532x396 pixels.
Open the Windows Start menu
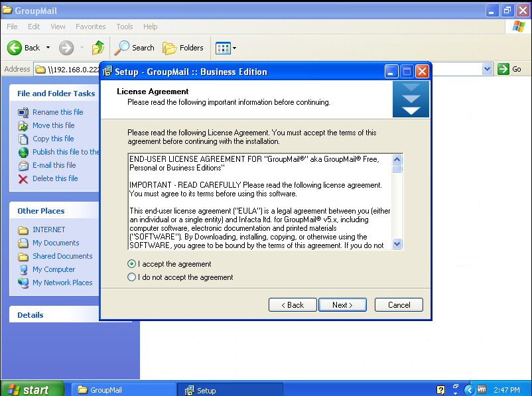[33, 389]
